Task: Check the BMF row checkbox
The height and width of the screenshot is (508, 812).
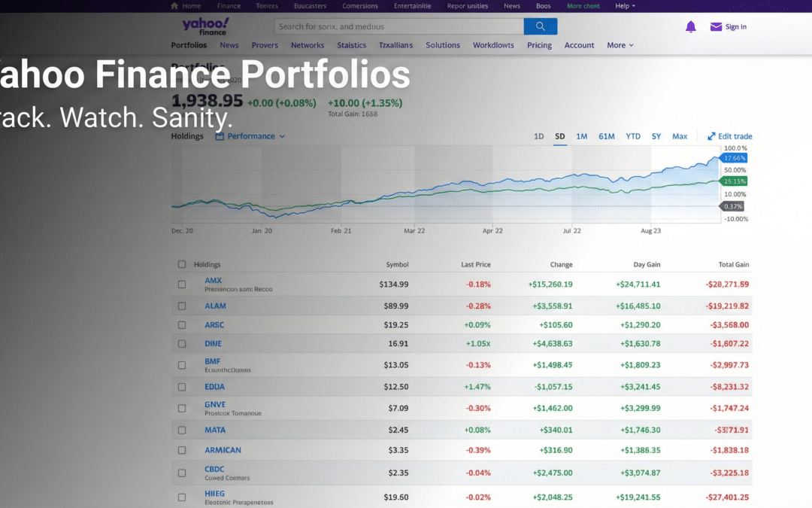Action: (182, 366)
